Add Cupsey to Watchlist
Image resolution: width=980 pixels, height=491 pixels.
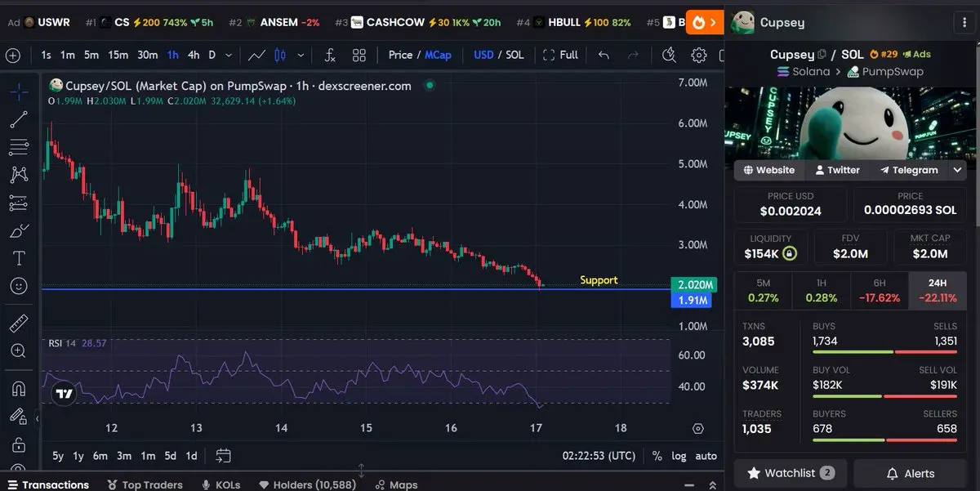(791, 473)
